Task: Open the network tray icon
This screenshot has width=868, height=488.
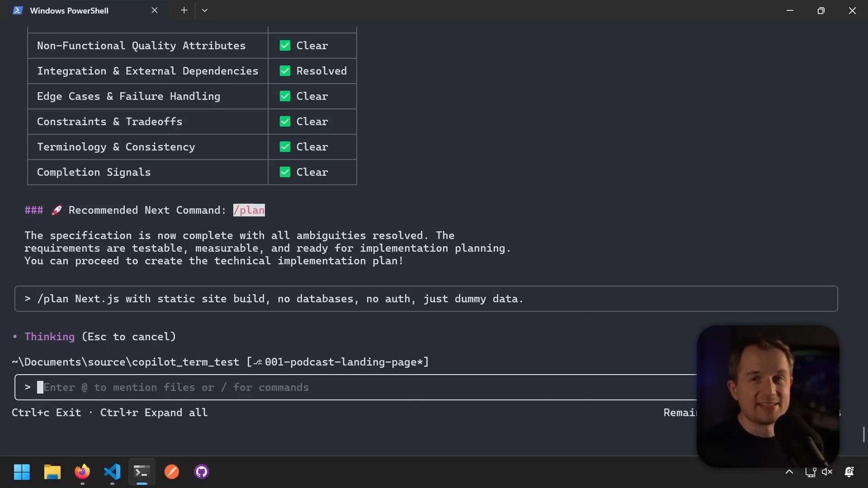Action: click(810, 472)
